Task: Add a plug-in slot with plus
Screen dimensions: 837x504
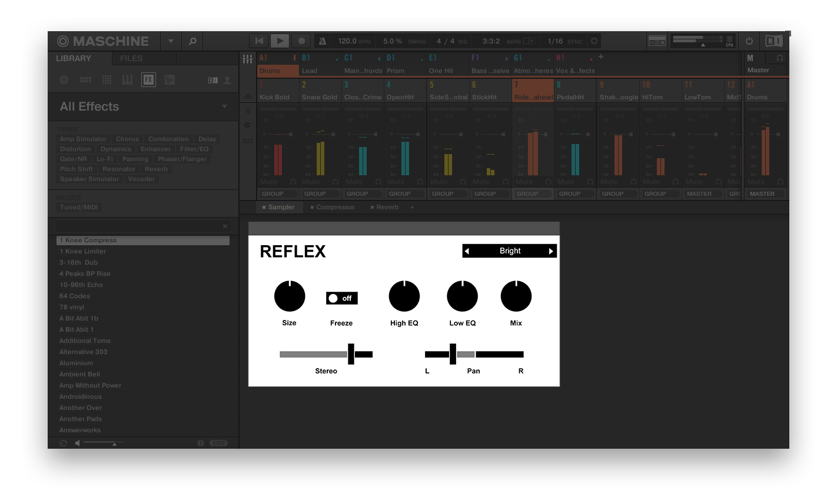Action: (x=412, y=207)
